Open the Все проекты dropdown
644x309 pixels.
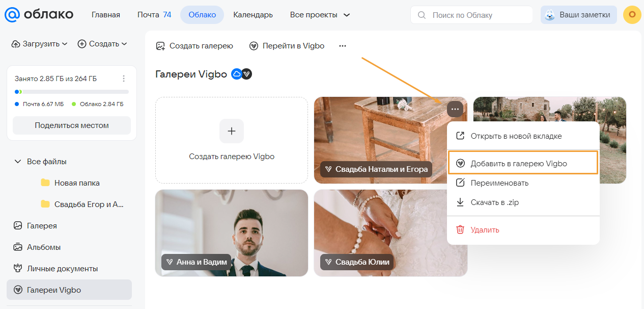[320, 15]
